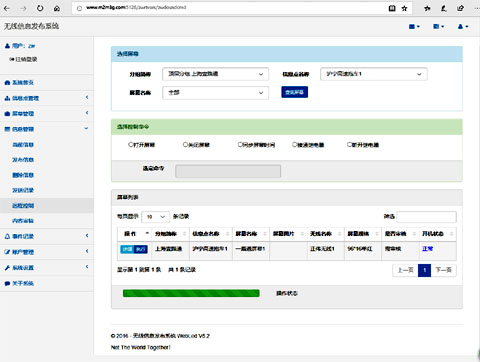480x362 pixels.
Task: Open the favorites hub icon
Action: pyautogui.click(x=427, y=8)
